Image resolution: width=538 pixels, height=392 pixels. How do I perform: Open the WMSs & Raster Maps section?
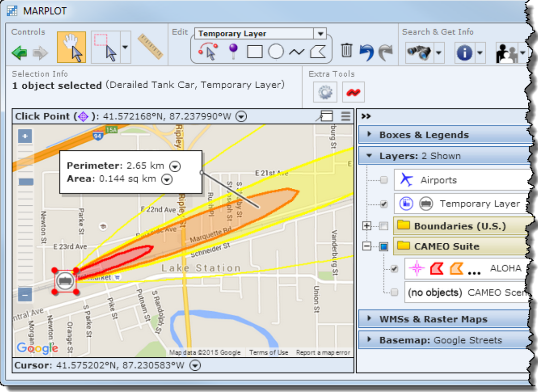369,319
